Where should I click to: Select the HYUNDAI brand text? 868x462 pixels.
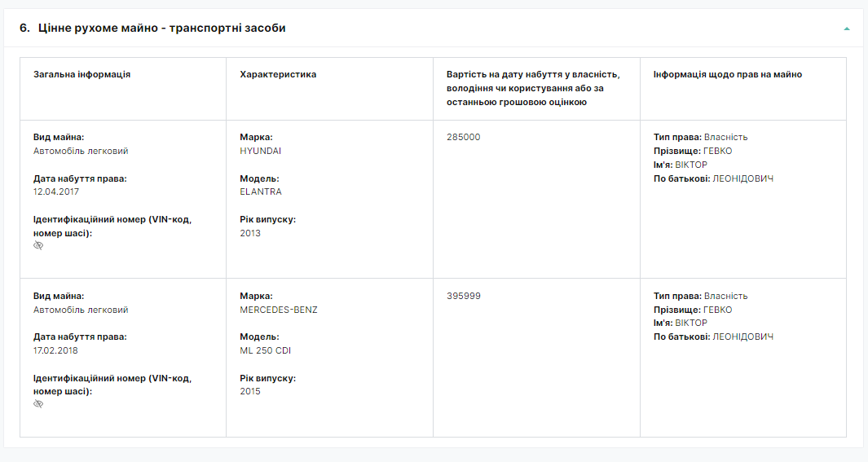[260, 151]
